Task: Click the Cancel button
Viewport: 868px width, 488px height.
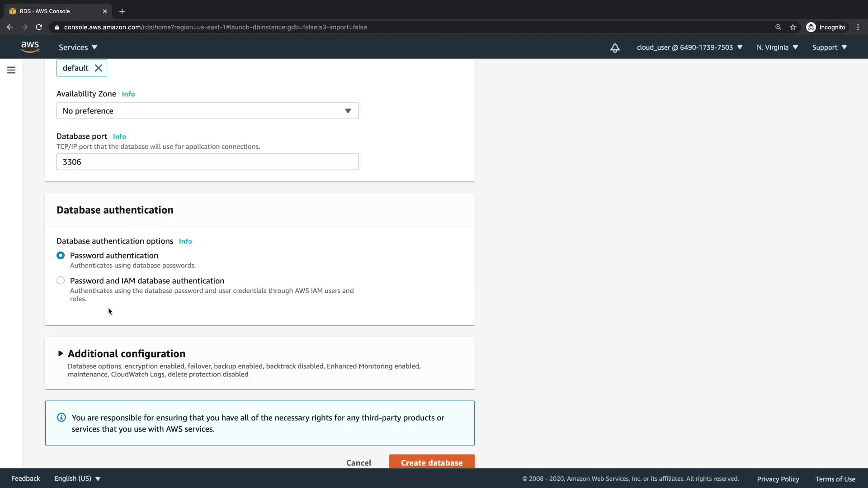Action: pos(359,463)
